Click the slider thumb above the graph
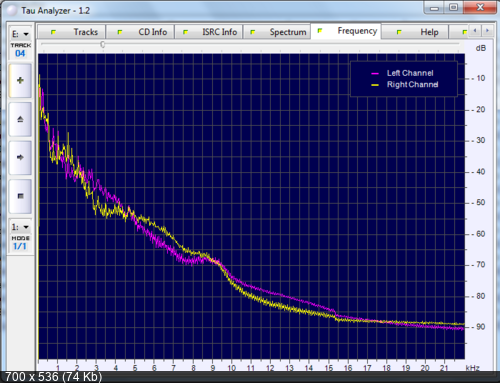This screenshot has width=500, height=383. 103,44
